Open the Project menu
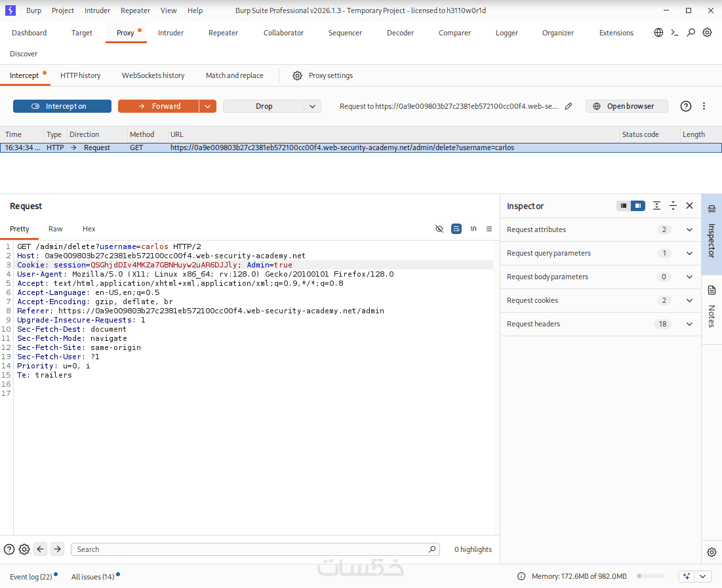This screenshot has height=588, width=722. 62,10
